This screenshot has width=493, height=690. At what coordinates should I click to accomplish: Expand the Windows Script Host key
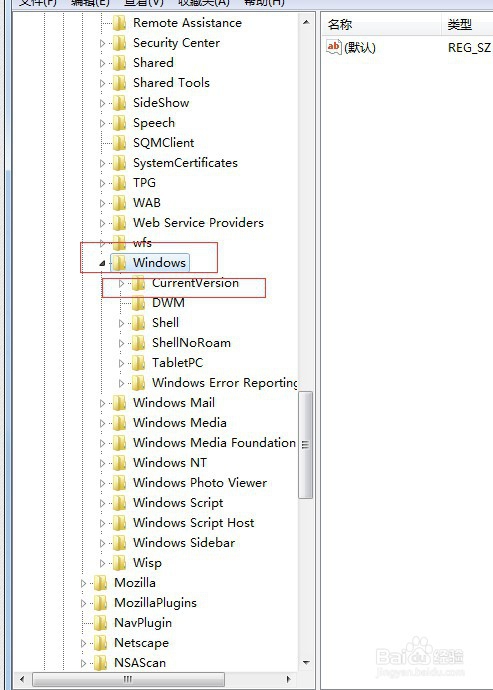pos(103,523)
